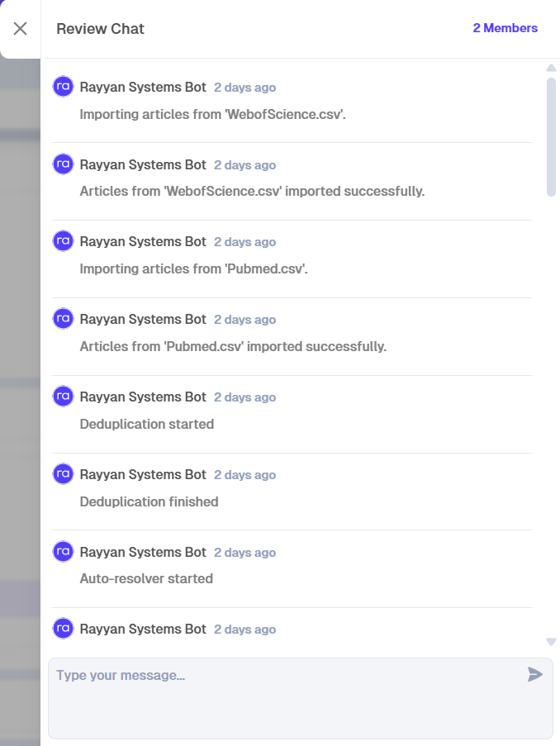Screen dimensions: 560x746
Task: Click timestamp on first WebofScience import message
Action: 244,88
